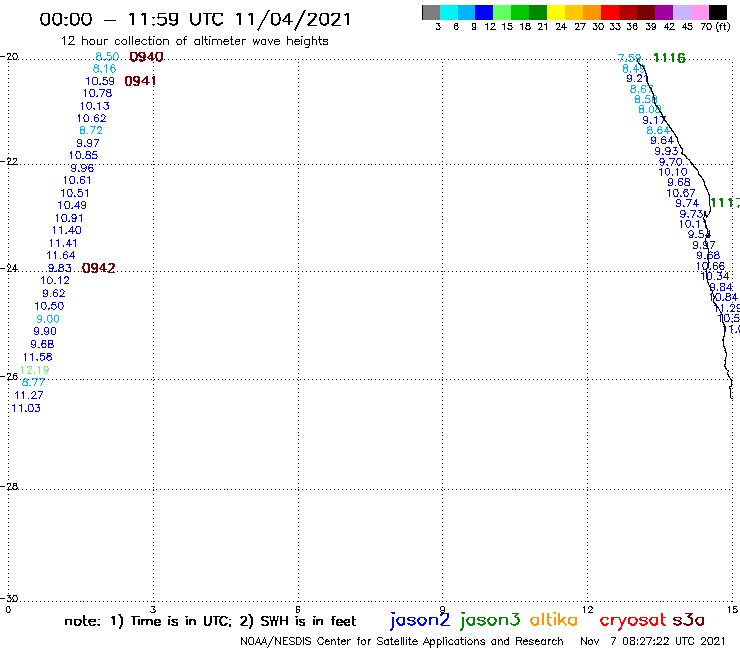This screenshot has height=650, width=740.
Task: Click the jason3 track value 7.59
Action: click(x=630, y=58)
